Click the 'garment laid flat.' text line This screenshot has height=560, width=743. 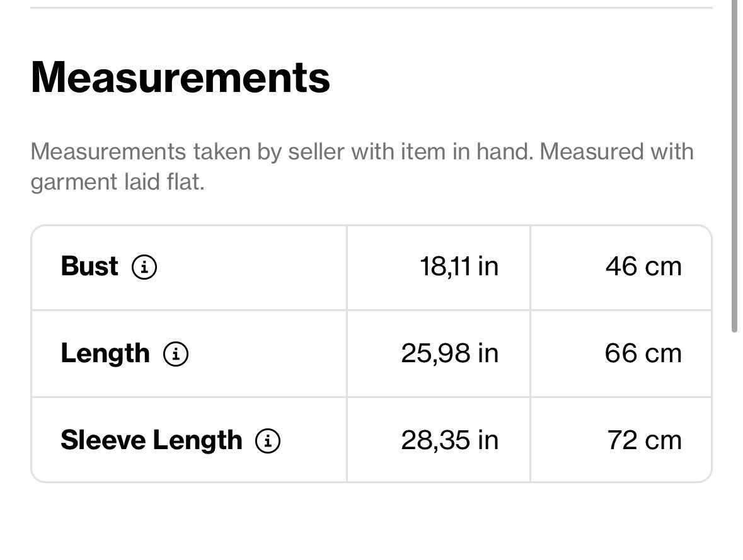point(117,182)
